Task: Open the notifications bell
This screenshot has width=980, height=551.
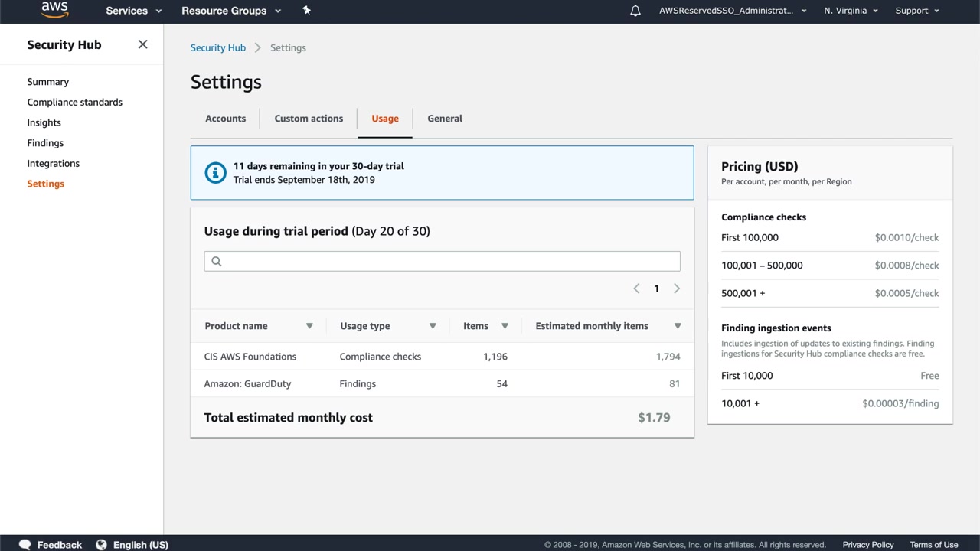Action: [635, 11]
